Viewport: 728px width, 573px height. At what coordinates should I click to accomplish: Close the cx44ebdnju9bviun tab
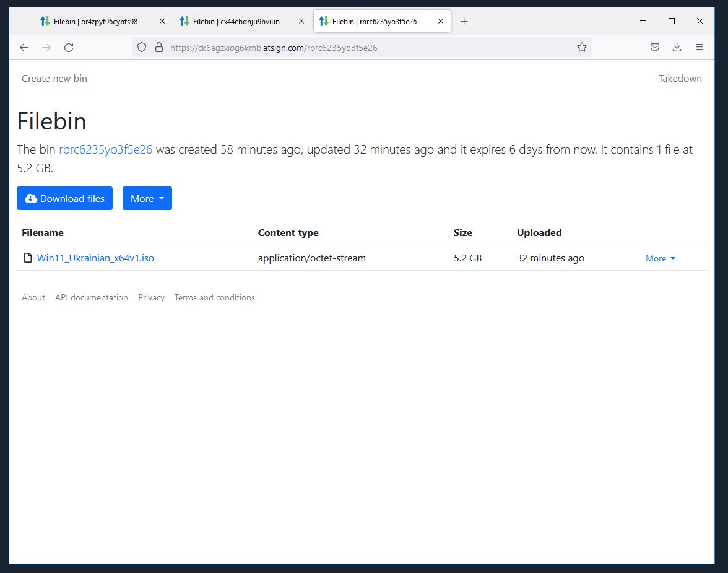(301, 22)
